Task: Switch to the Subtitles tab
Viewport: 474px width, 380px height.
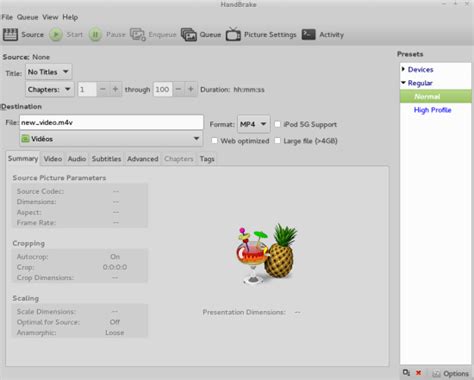Action: pos(106,159)
